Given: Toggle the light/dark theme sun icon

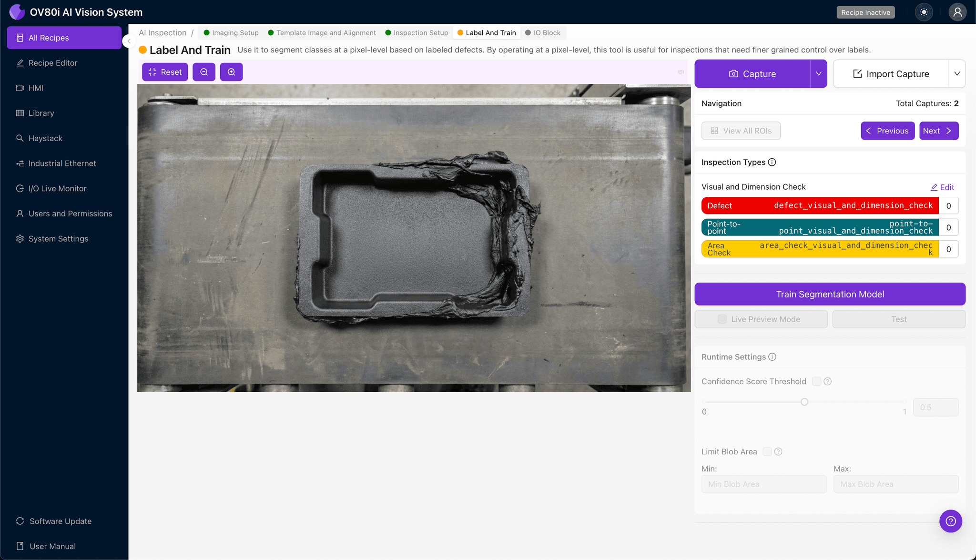Looking at the screenshot, I should [x=924, y=12].
